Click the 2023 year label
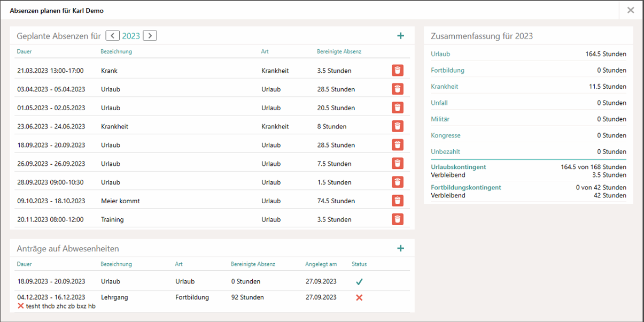The image size is (644, 322). pos(131,36)
